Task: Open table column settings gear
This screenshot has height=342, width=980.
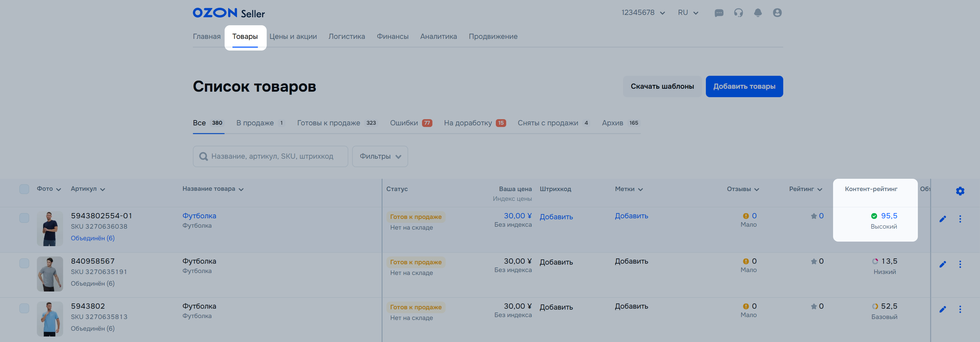Action: pos(960,191)
